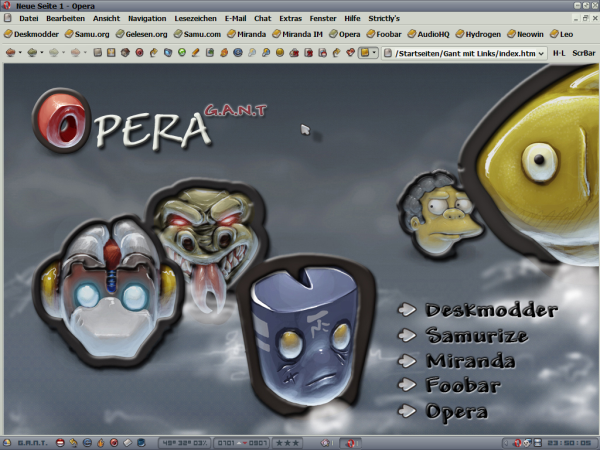This screenshot has width=600, height=450.
Task: Click the green Forward navigation button
Action: click(x=32, y=53)
